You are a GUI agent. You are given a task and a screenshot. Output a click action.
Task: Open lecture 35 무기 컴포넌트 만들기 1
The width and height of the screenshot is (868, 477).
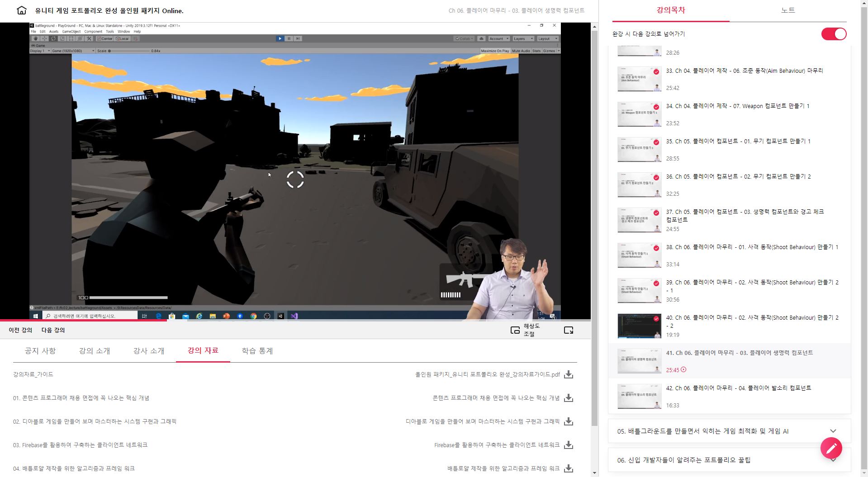pos(729,149)
